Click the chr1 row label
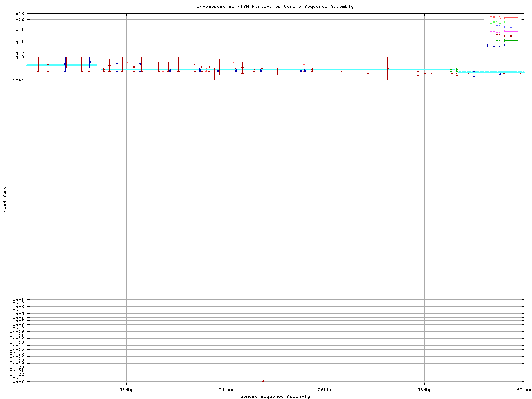This screenshot has width=532, height=399. (18, 300)
